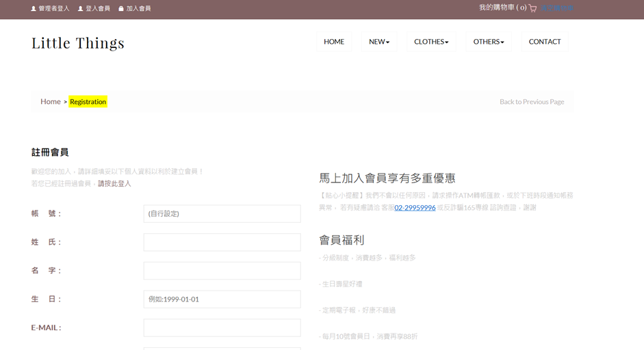
Task: Click the 生 日 field label
Action: 46,299
